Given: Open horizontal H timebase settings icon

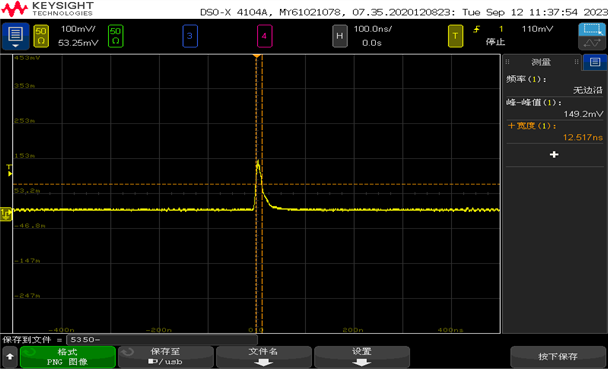Looking at the screenshot, I should pyautogui.click(x=340, y=36).
